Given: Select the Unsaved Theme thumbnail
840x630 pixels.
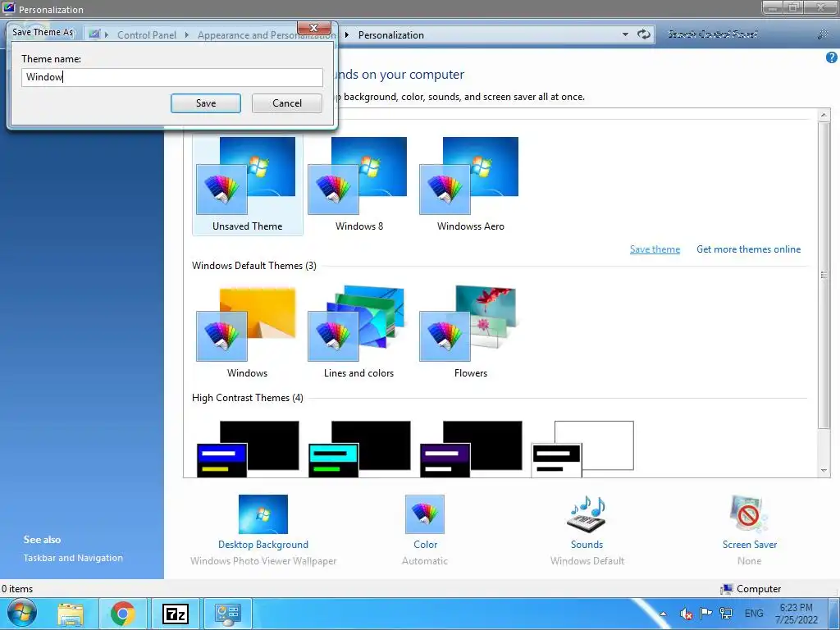Looking at the screenshot, I should 247,185.
